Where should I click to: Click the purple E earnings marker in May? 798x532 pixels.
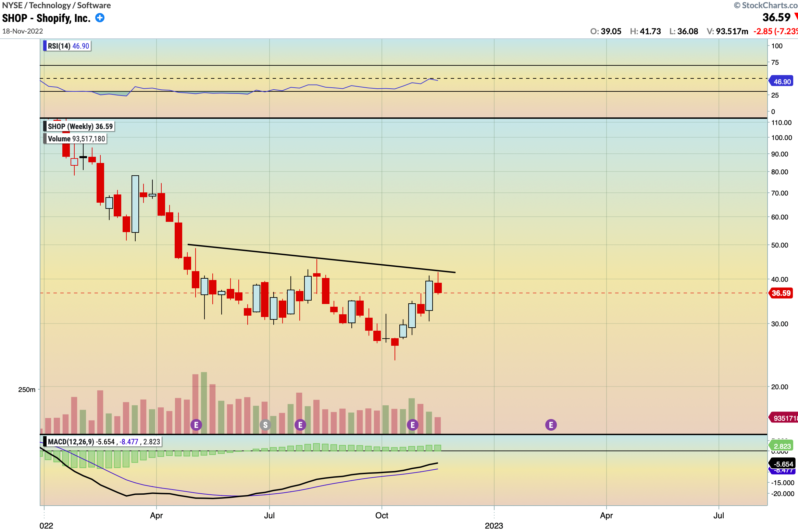pos(197,424)
